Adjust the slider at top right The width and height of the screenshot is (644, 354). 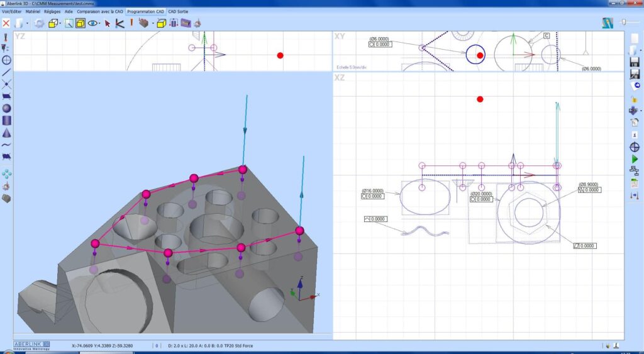pyautogui.click(x=625, y=22)
